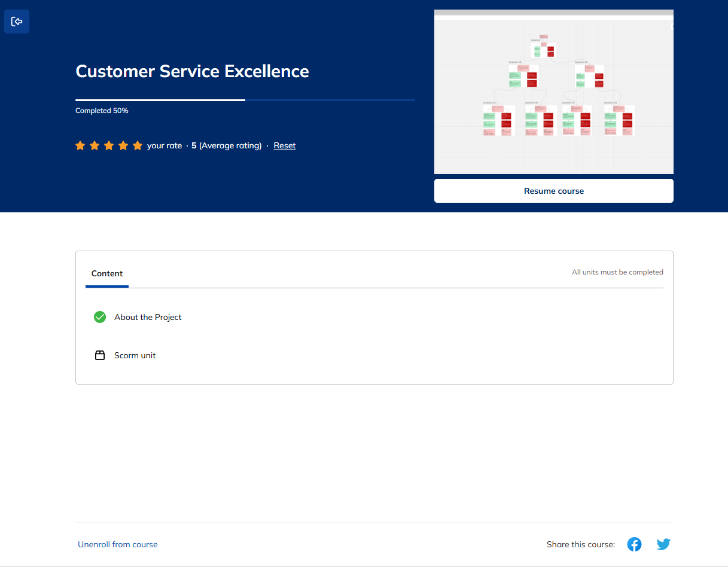Switch to the Content tab

pos(107,273)
